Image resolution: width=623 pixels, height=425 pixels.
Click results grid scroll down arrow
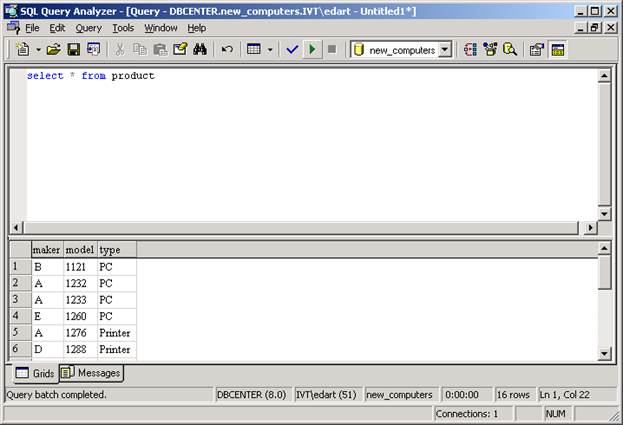(x=604, y=353)
